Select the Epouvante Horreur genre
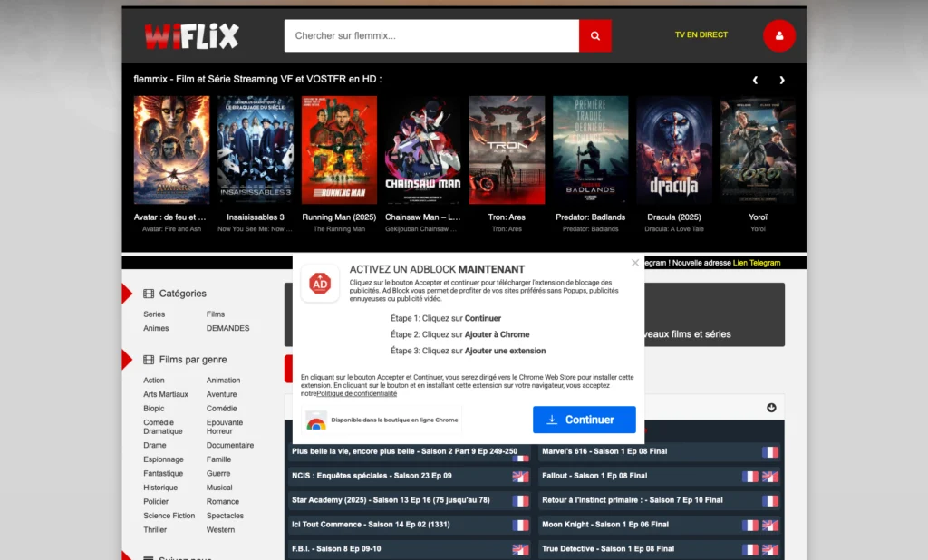This screenshot has width=928, height=560. (x=225, y=427)
